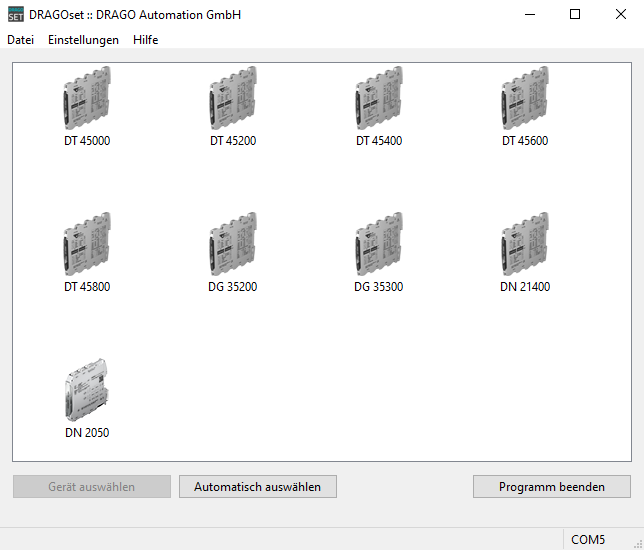Click the DG 35200 label text

click(233, 287)
